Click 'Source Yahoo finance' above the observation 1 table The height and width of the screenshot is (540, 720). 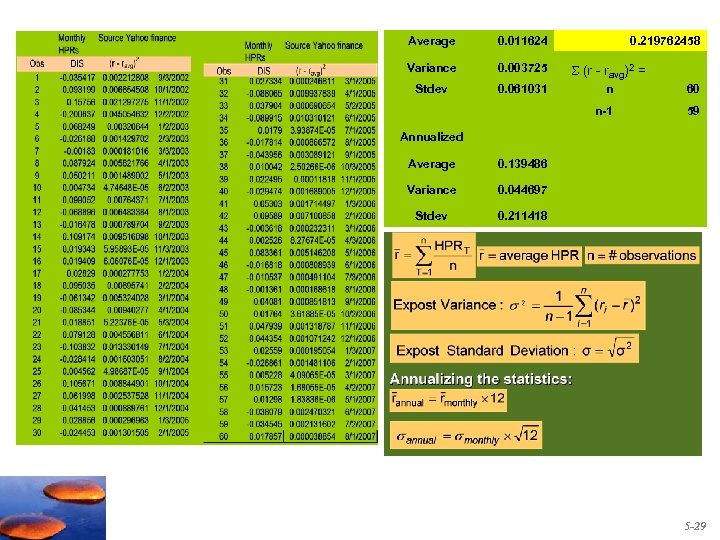tap(137, 38)
